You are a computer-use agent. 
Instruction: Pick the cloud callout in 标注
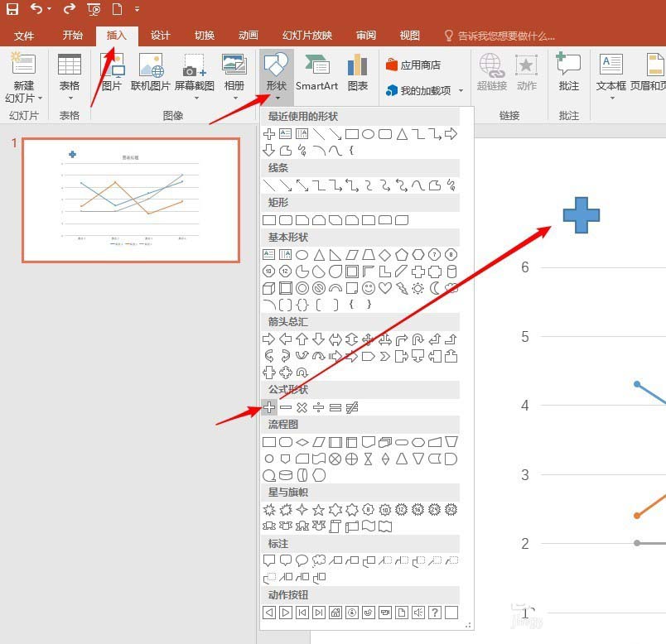click(x=319, y=560)
